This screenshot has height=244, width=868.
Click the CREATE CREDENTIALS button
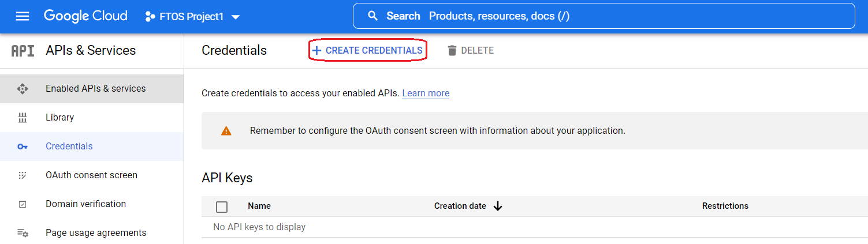click(x=367, y=51)
